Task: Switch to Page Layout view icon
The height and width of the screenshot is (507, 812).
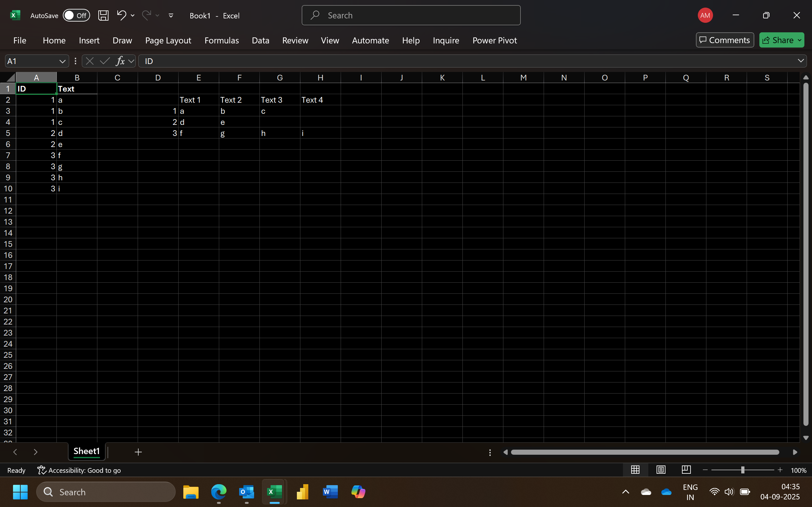Action: (661, 470)
